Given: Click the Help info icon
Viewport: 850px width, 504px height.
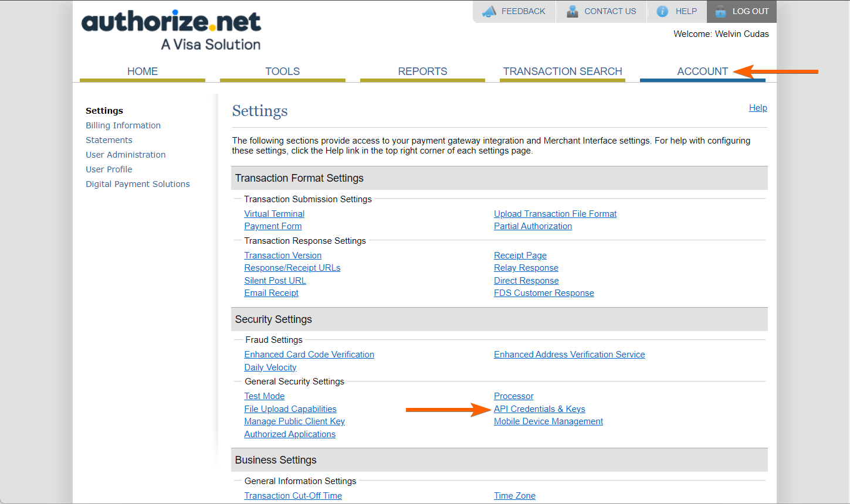Looking at the screenshot, I should coord(662,12).
